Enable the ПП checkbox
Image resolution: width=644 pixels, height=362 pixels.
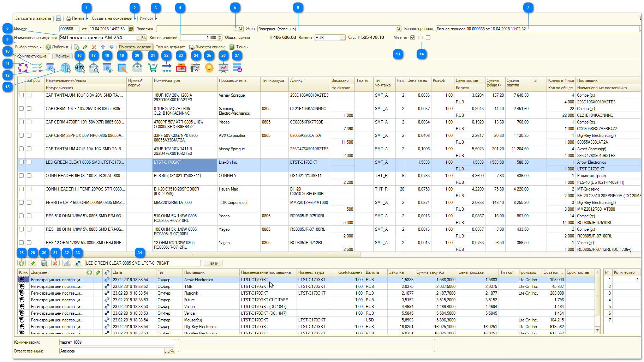pyautogui.click(x=428, y=38)
